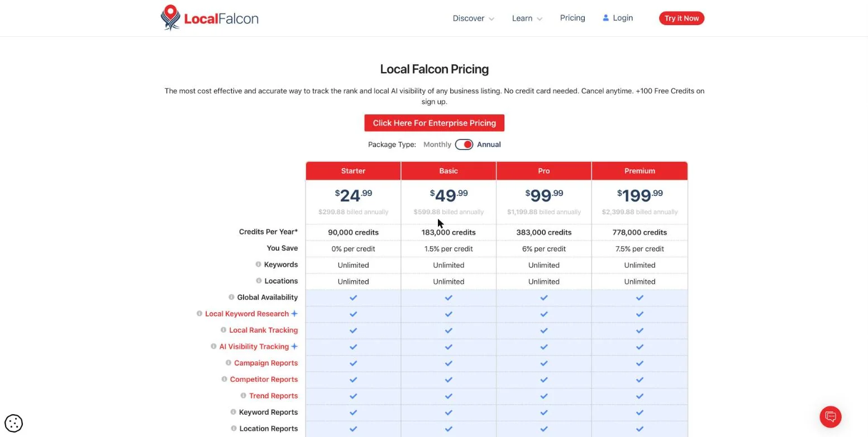This screenshot has height=437, width=868.
Task: Select the Basic plan header
Action: [449, 171]
